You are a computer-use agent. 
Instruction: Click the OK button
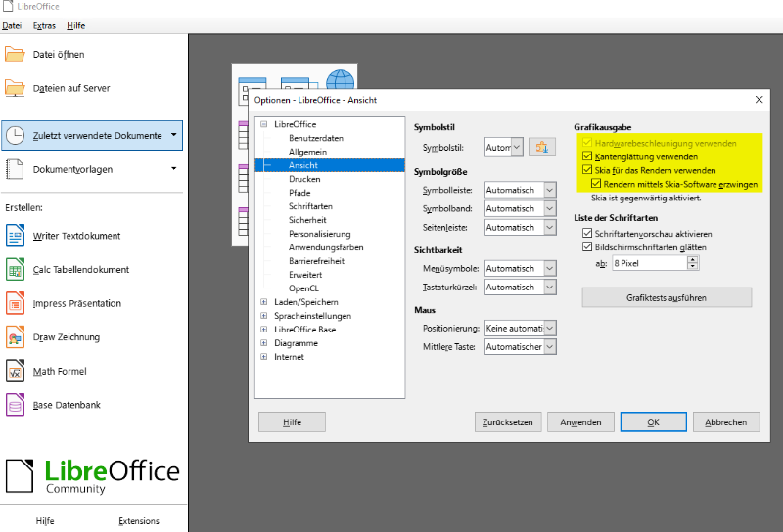point(653,422)
